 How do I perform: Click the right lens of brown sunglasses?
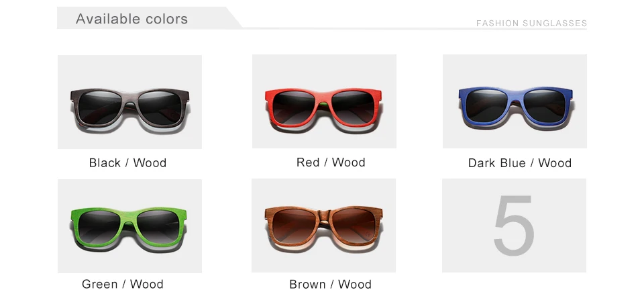coord(354,226)
